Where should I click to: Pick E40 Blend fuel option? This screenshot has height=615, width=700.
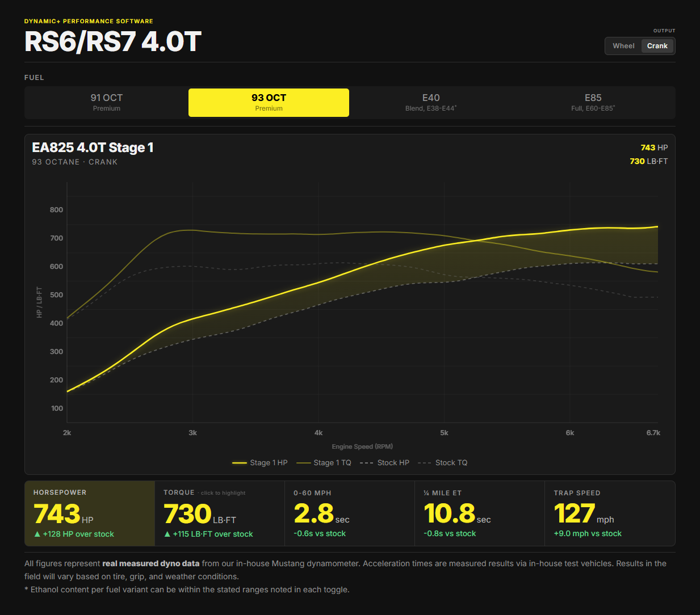pyautogui.click(x=431, y=103)
